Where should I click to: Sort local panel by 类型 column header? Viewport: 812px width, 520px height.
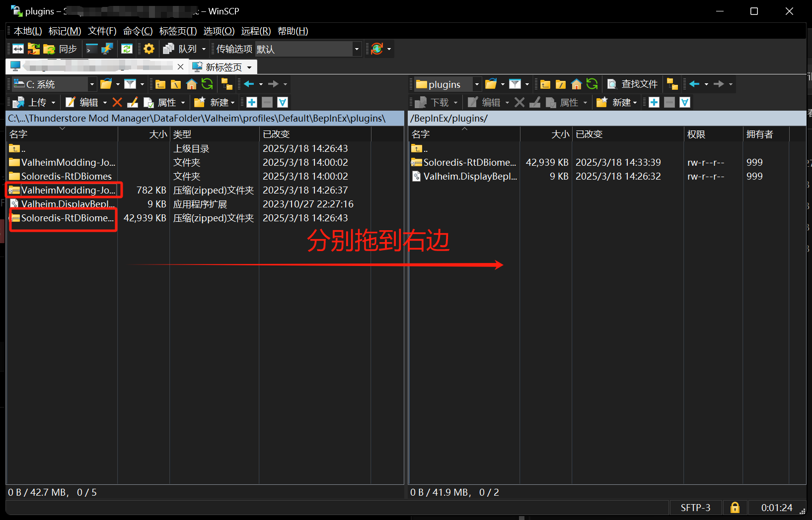[x=215, y=134]
